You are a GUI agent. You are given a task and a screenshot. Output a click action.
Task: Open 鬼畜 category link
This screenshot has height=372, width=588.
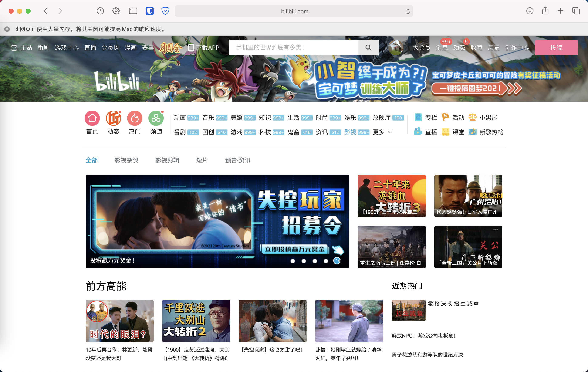point(293,132)
